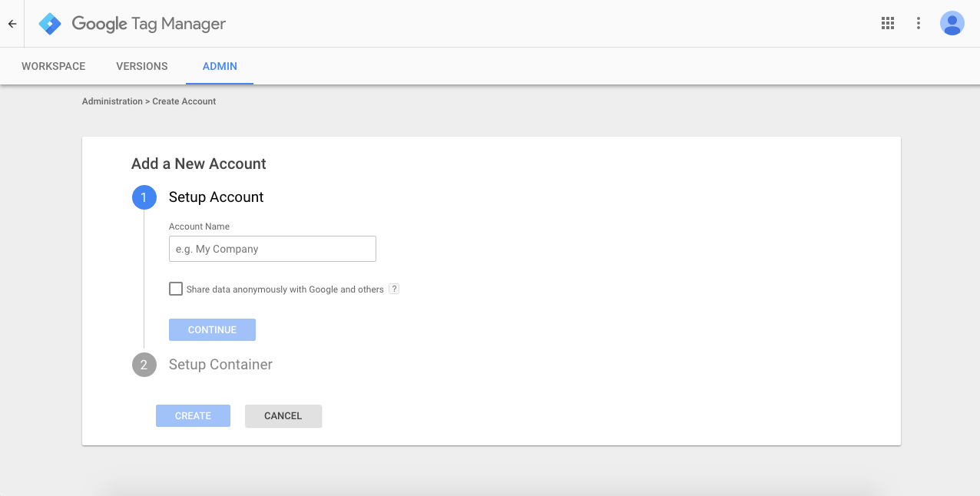Enable sharing data anonymously with Google checkbox
Viewport: 980px width, 496px height.
click(x=176, y=289)
